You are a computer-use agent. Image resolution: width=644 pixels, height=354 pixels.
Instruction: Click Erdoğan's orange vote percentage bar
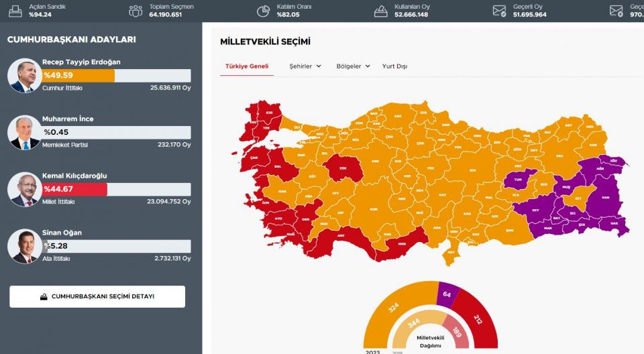pos(78,76)
